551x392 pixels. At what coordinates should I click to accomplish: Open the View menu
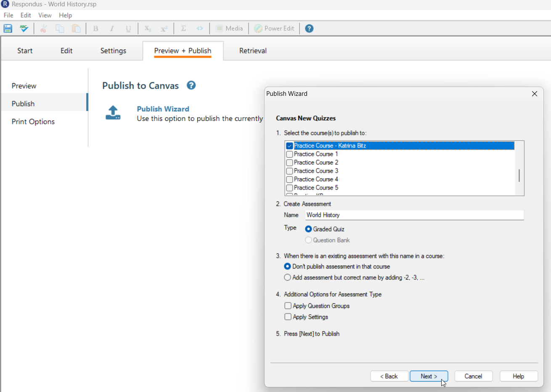click(45, 15)
